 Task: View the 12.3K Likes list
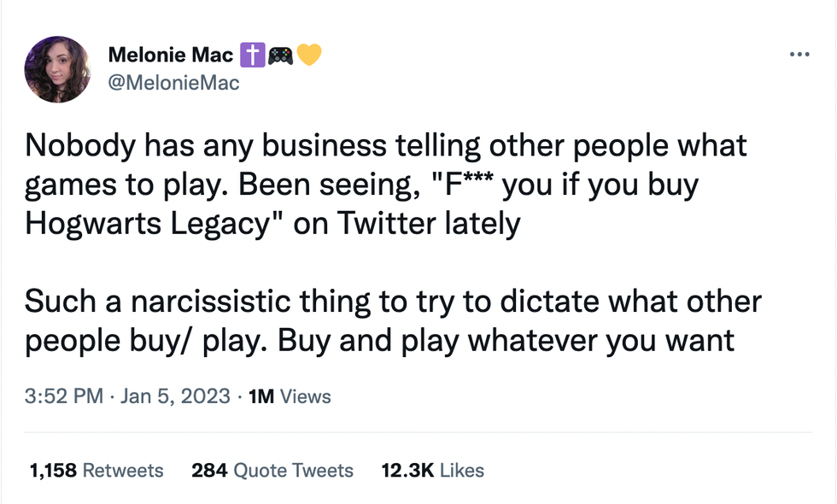[x=431, y=470]
